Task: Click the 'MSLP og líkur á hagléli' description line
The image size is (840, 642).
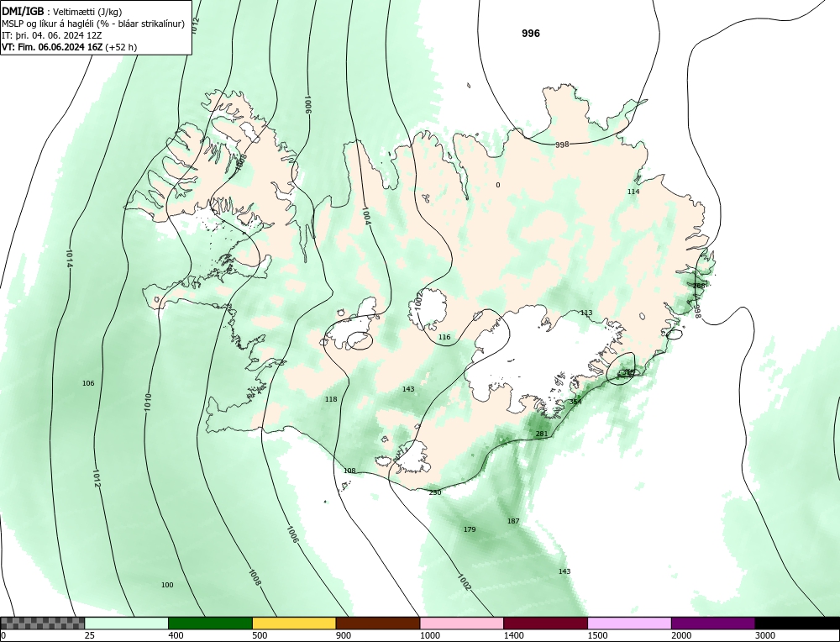Action: (x=93, y=24)
